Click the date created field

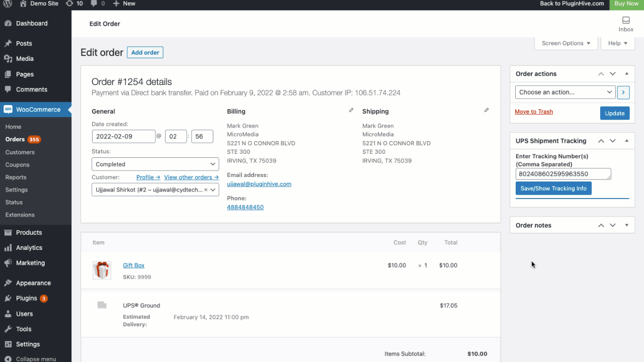(x=124, y=136)
